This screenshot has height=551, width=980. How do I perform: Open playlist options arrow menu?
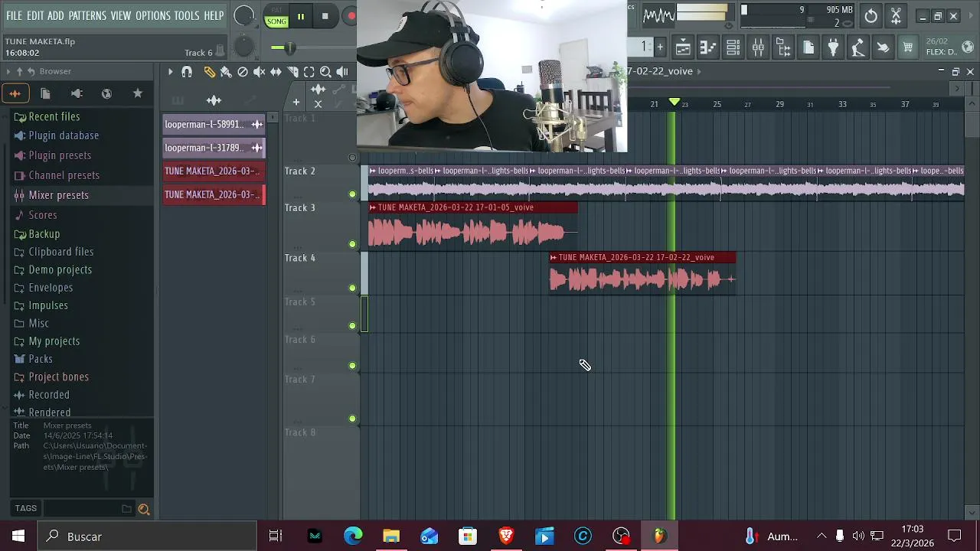pyautogui.click(x=170, y=72)
